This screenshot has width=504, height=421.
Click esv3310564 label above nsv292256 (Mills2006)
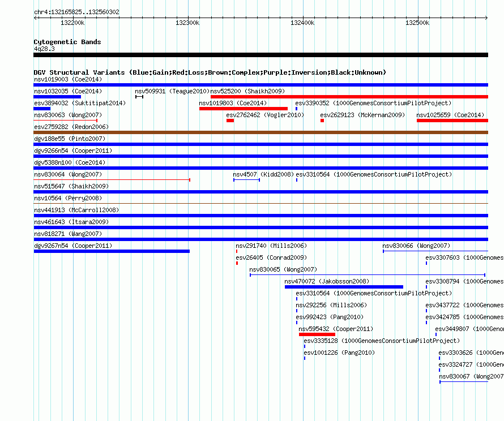tap(374, 293)
